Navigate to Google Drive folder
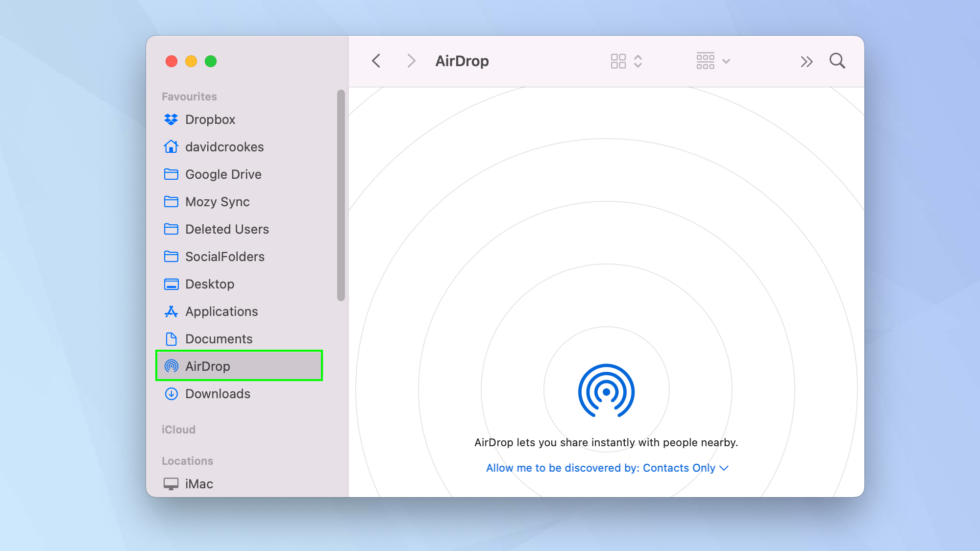Viewport: 980px width, 551px height. tap(223, 174)
